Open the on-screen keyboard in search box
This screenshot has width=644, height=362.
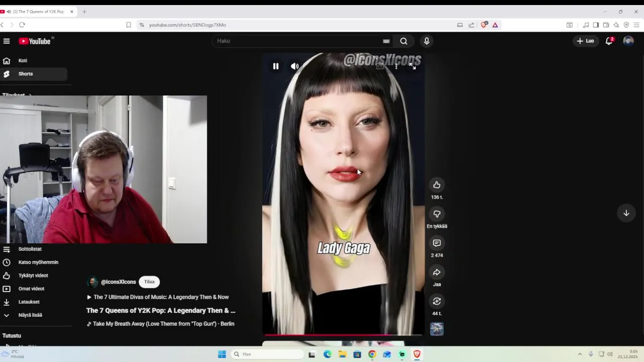[386, 41]
